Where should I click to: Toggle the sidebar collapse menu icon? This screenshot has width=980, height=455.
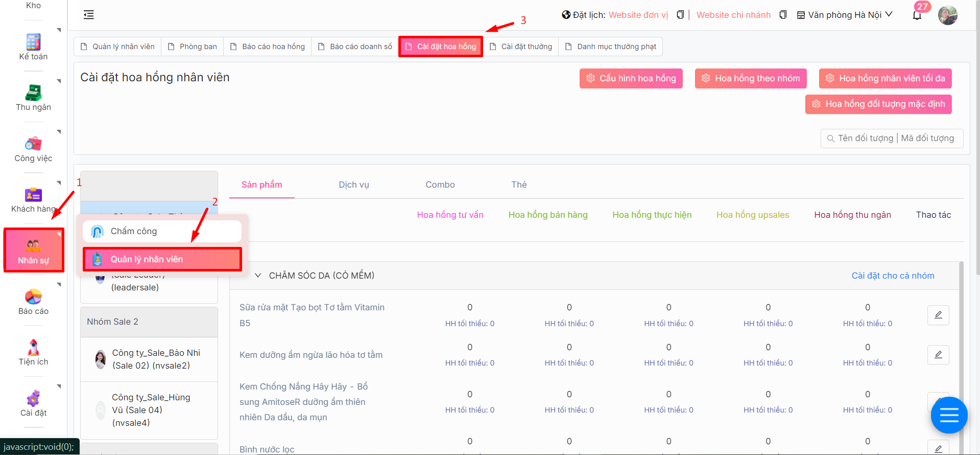[x=89, y=15]
